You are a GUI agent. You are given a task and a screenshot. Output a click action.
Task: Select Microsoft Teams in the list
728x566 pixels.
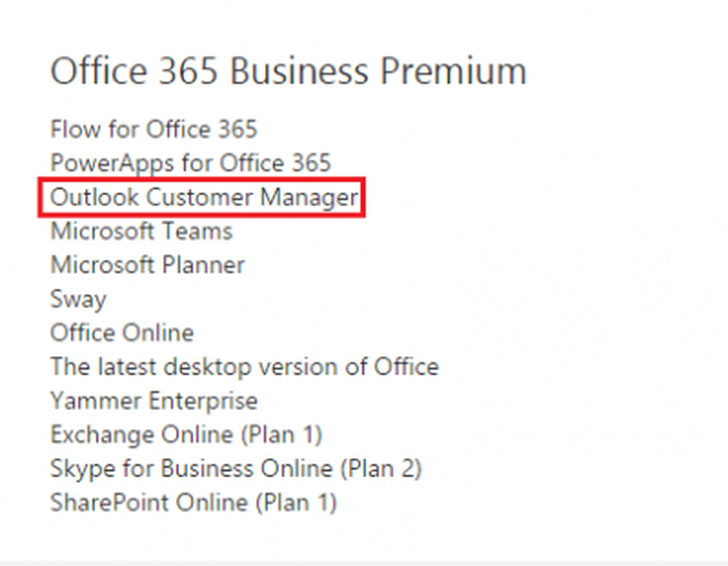point(141,231)
